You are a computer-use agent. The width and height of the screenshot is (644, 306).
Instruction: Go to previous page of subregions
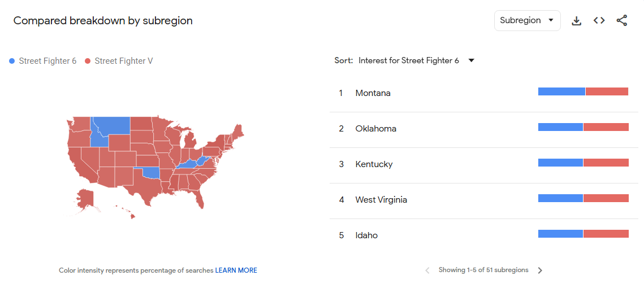pyautogui.click(x=427, y=270)
